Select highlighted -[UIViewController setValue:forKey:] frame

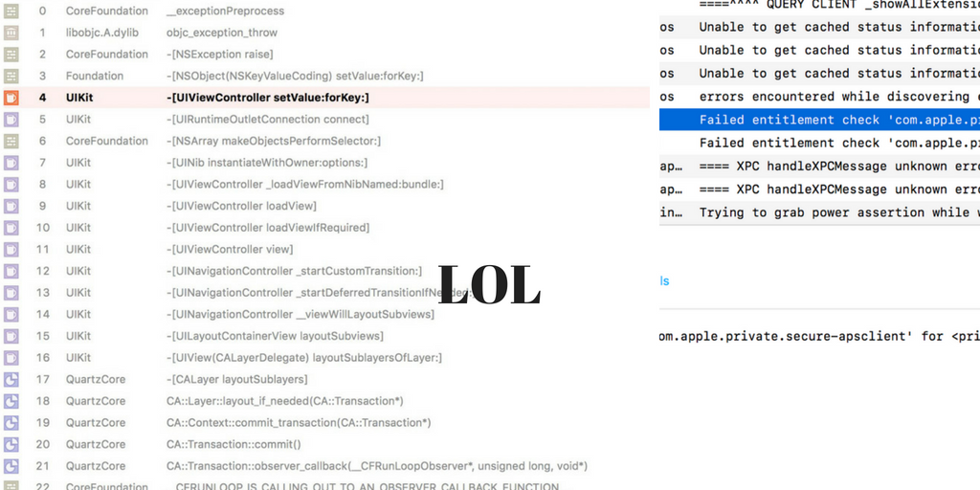tap(268, 98)
